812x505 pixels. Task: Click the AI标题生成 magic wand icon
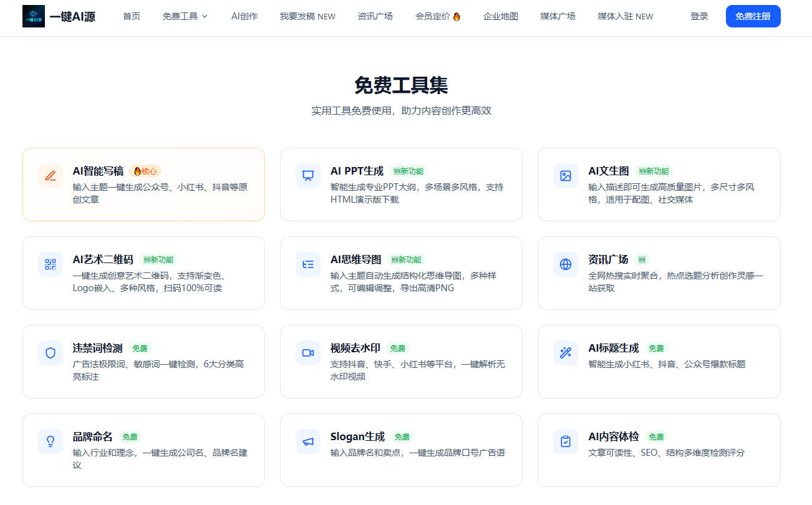566,353
